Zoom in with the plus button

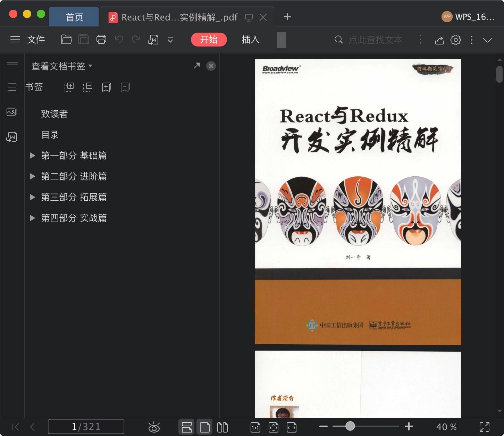coord(409,426)
